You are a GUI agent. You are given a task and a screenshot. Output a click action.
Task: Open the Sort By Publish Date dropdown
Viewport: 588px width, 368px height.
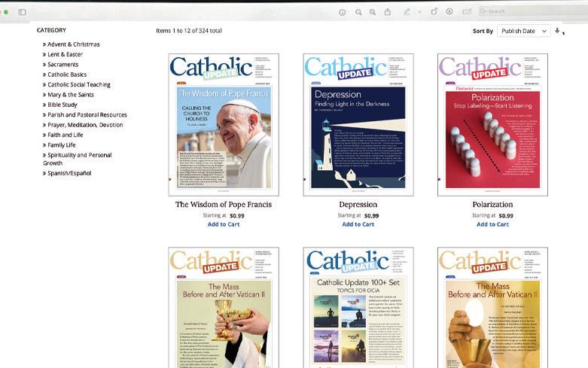coord(523,31)
